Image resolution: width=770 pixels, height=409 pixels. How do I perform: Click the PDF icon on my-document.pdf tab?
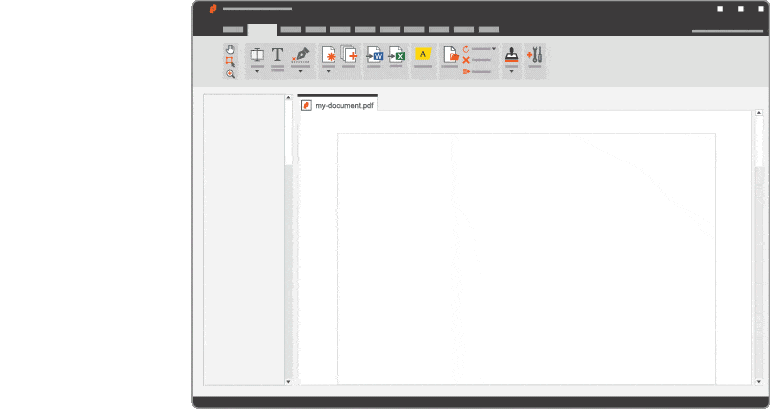point(306,106)
